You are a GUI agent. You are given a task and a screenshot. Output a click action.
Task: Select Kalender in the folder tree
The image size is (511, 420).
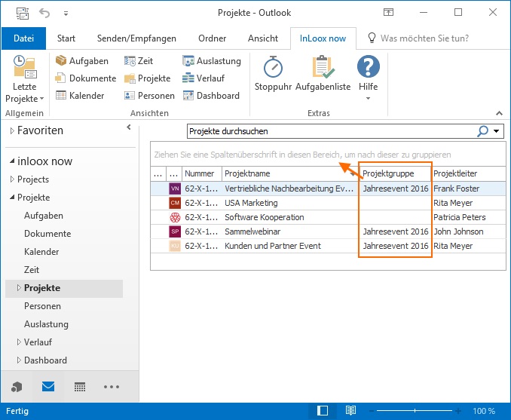41,252
